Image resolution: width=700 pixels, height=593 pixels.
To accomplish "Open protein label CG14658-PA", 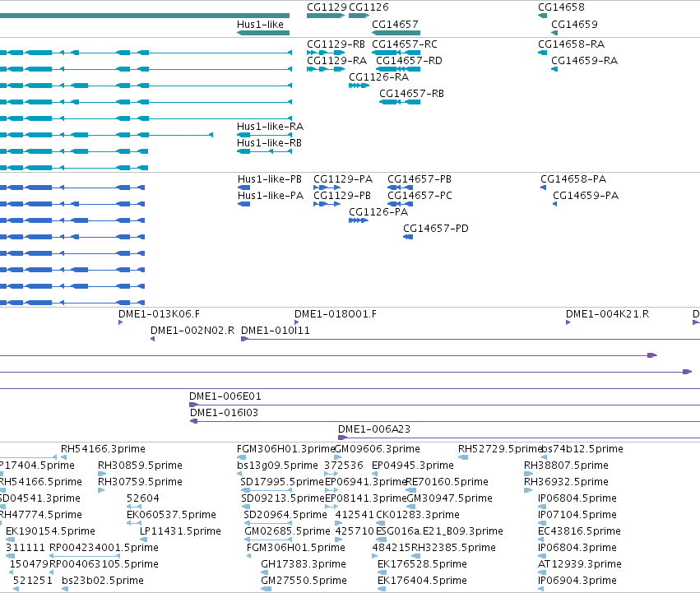I will 573,179.
